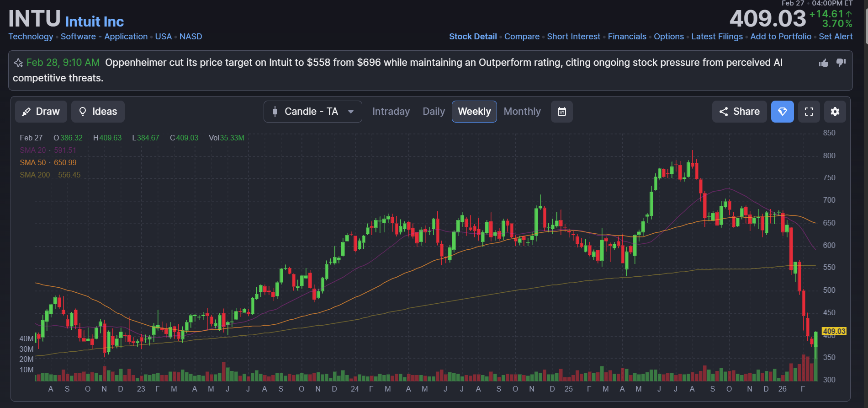The image size is (868, 408).
Task: Open the Draw tool
Action: pyautogui.click(x=41, y=112)
